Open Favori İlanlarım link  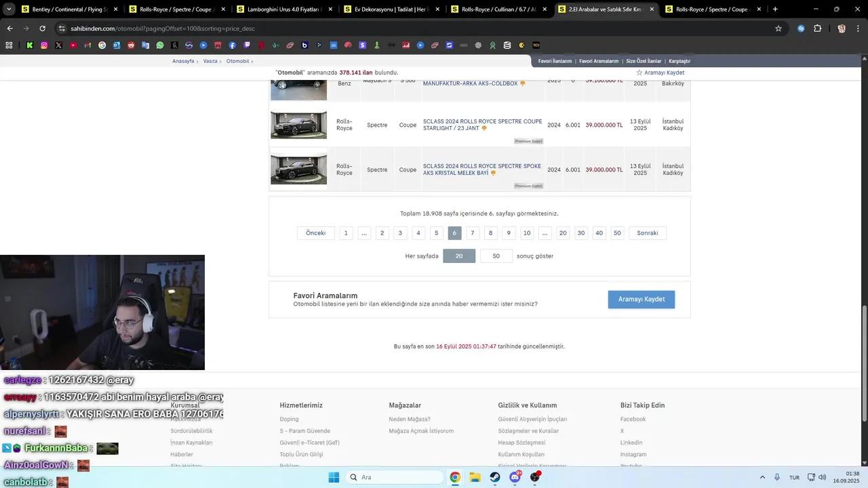555,61
